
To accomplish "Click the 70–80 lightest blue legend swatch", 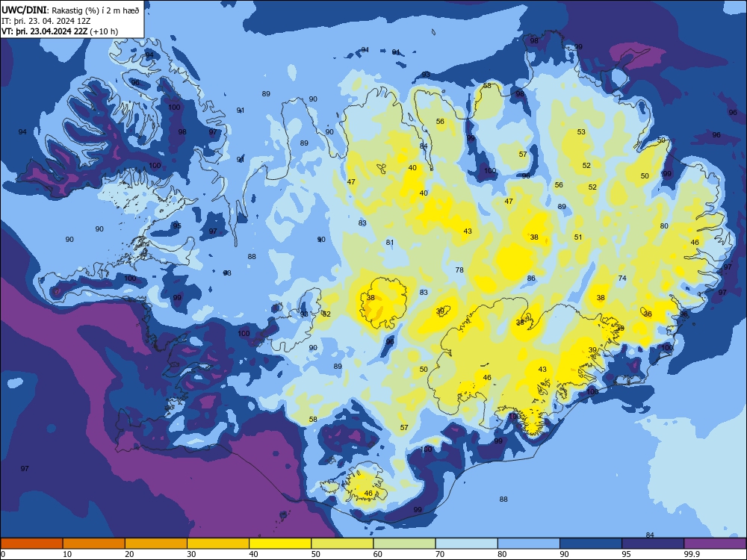I will [x=466, y=544].
